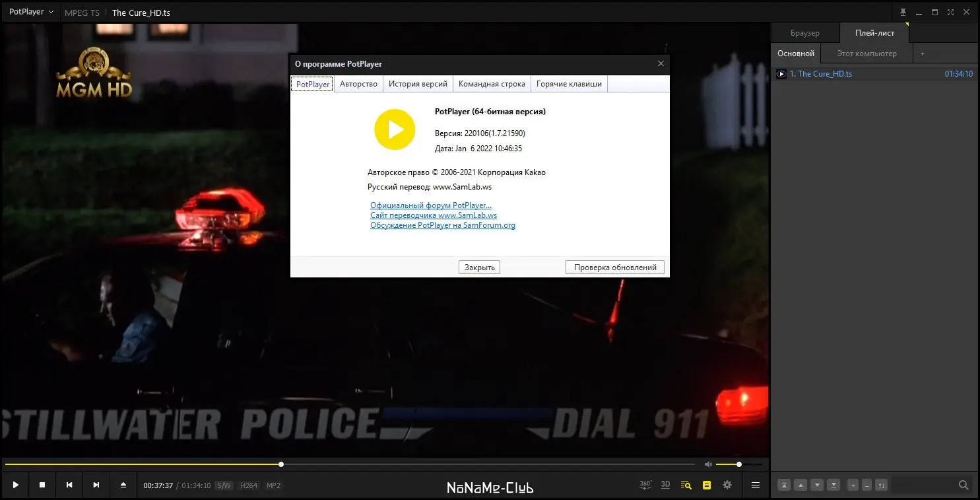Click the yellow PotPlayer logo in About dialog
Screen dimensions: 980x500
[395, 129]
